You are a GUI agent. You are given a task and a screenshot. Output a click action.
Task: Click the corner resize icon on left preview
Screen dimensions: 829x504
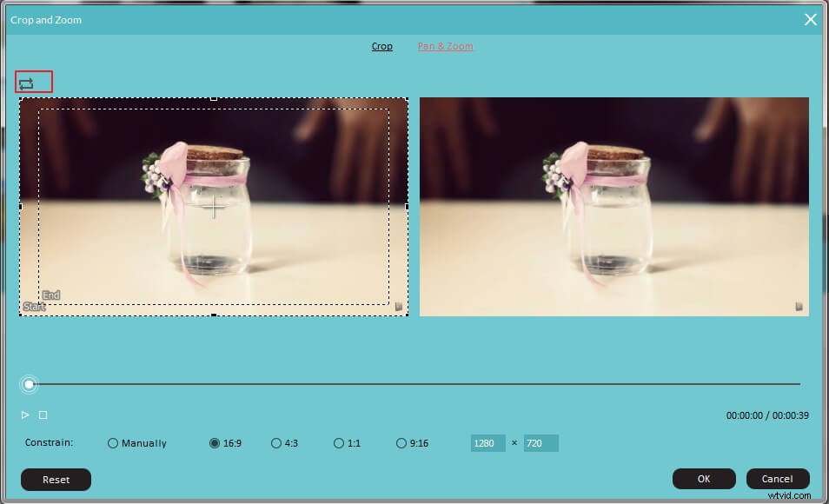(399, 307)
